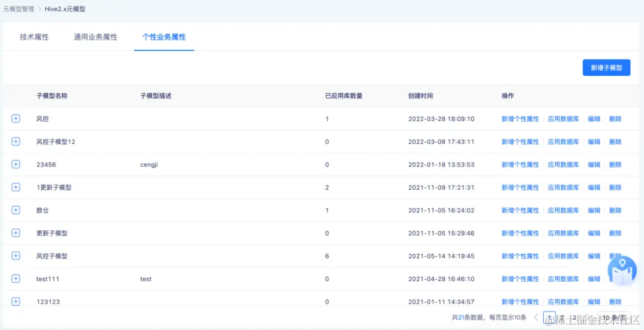The width and height of the screenshot is (644, 330).
Task: Open the floating map guide icon
Action: tap(622, 271)
